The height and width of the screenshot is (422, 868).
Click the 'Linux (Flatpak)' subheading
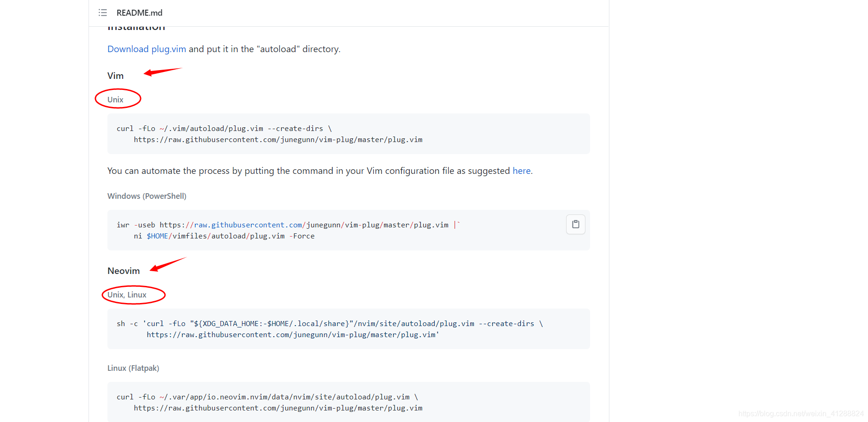133,368
